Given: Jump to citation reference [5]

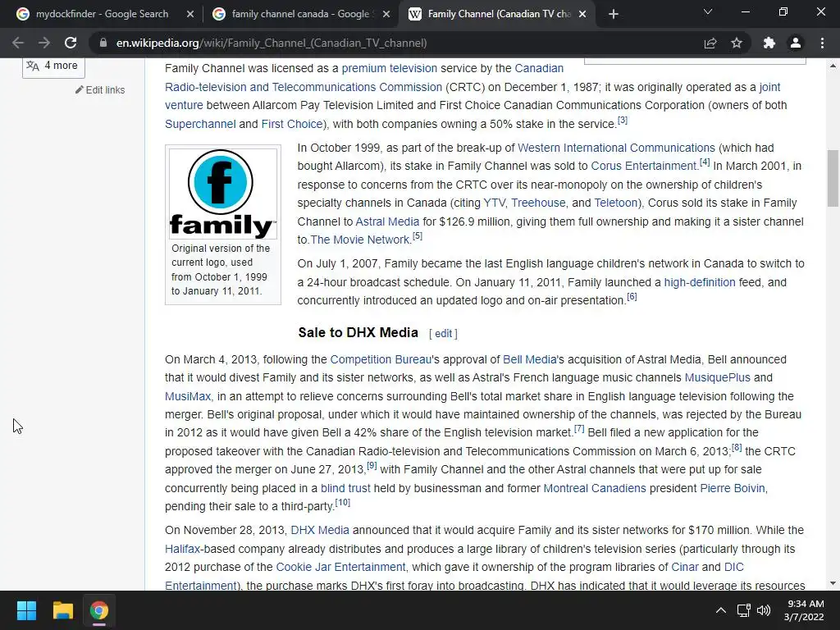Looking at the screenshot, I should coord(418,235).
